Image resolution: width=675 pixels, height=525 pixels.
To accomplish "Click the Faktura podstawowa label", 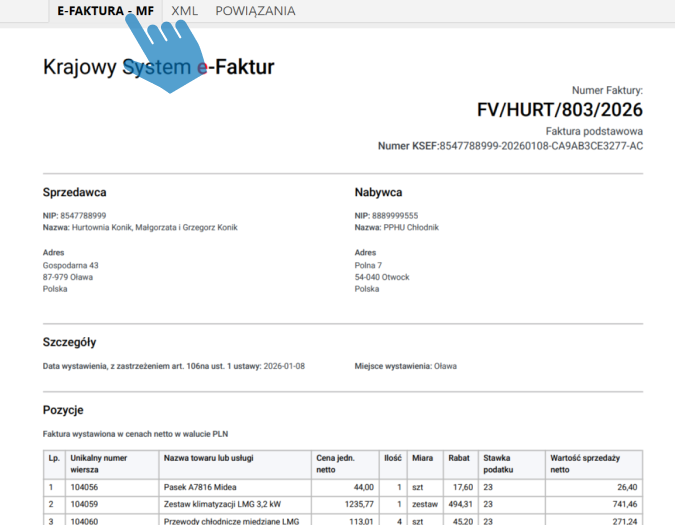I will pyautogui.click(x=594, y=131).
